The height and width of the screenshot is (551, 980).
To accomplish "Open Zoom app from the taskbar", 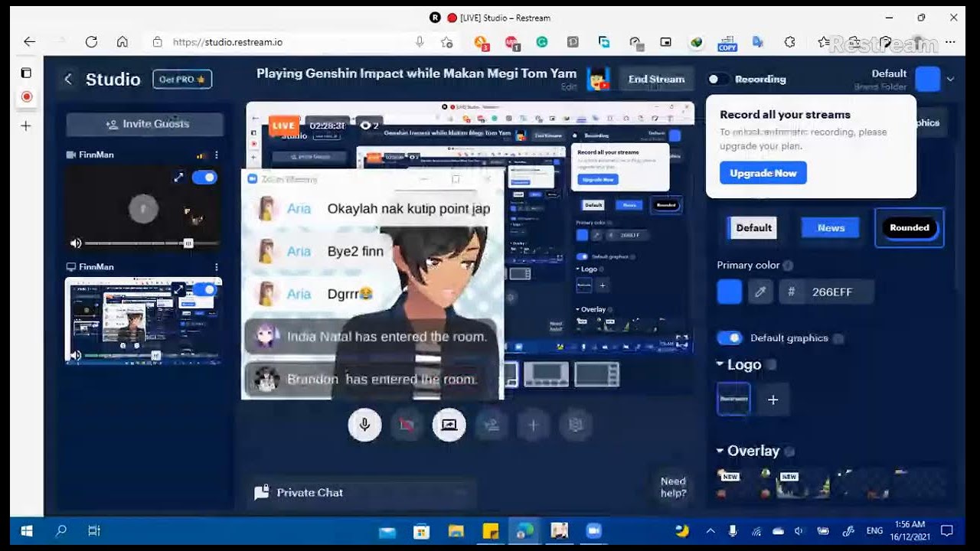I will tap(594, 531).
